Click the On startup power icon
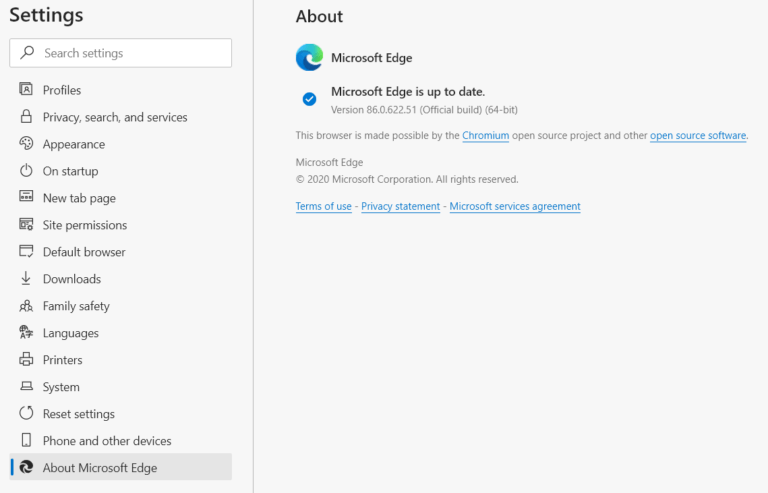The image size is (768, 493). point(26,170)
